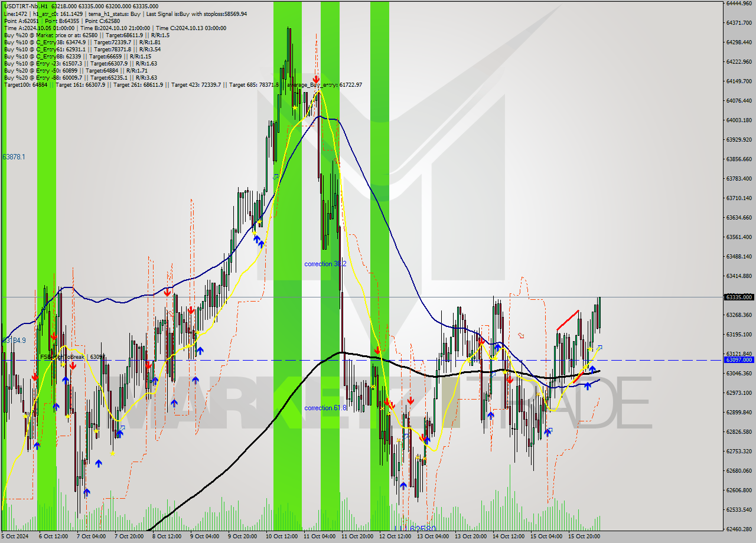Click time axis label '5 Oct 2024'
Screen dimensions: 756x543
(x=15, y=537)
